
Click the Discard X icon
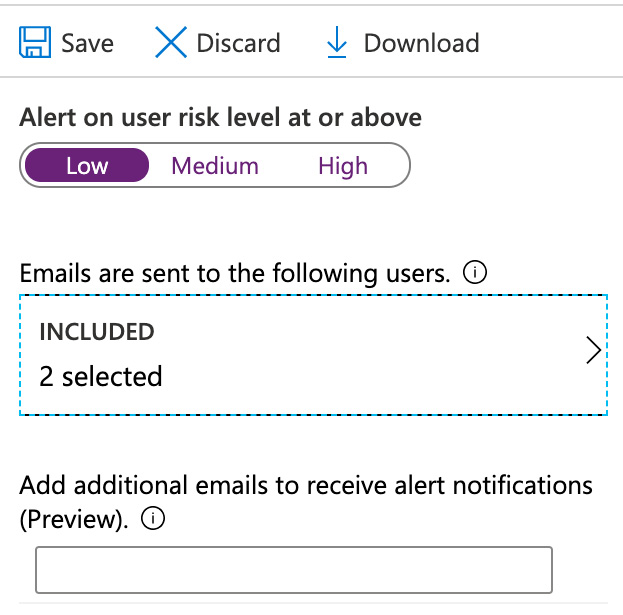pos(171,44)
